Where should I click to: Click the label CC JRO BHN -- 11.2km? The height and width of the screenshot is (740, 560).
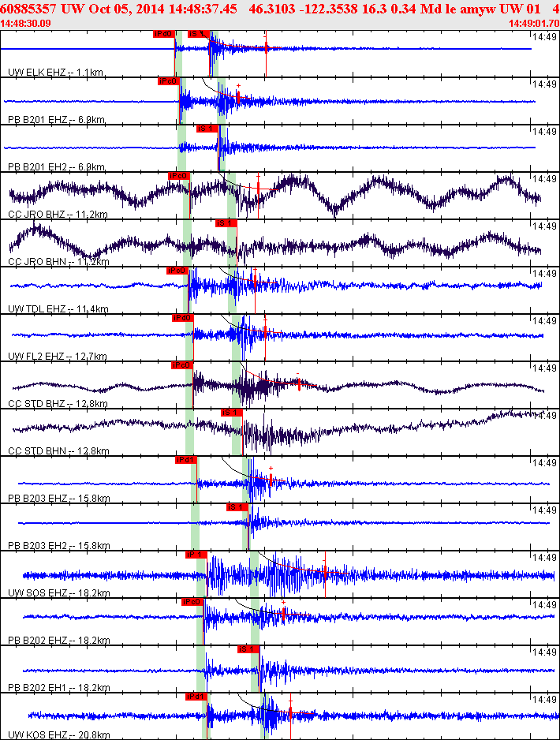tap(58, 262)
